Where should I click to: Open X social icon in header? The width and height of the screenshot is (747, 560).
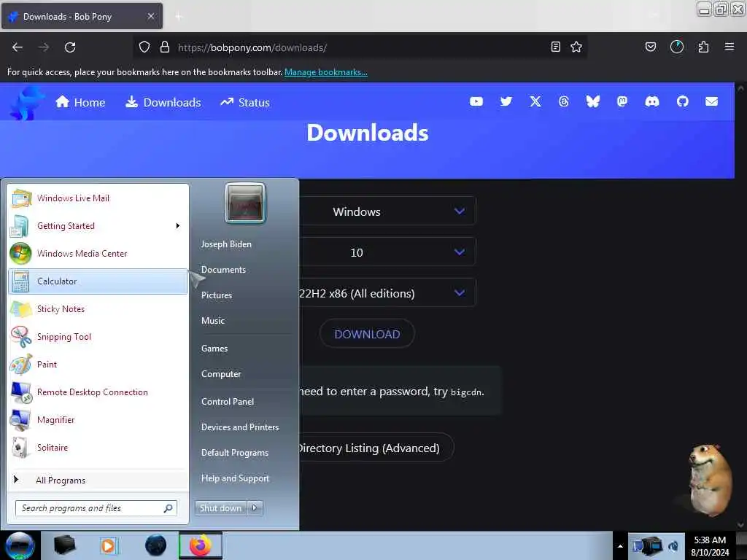tap(535, 101)
